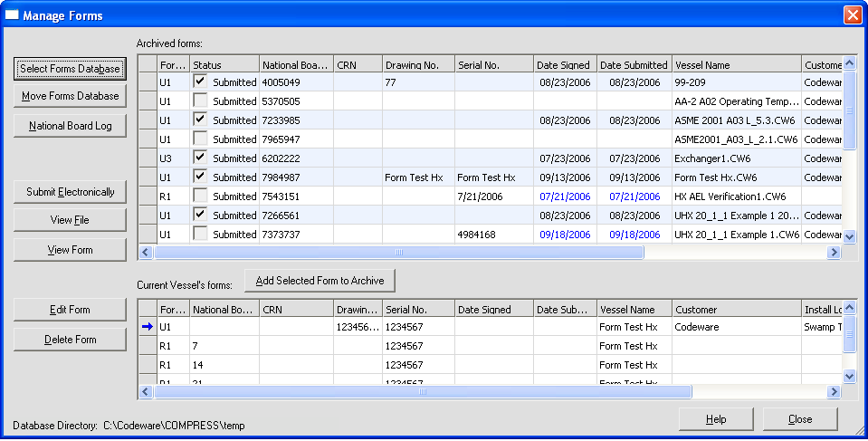Select the Exchanger1.CW6 archived row
This screenshot has height=441, width=868.
point(490,158)
